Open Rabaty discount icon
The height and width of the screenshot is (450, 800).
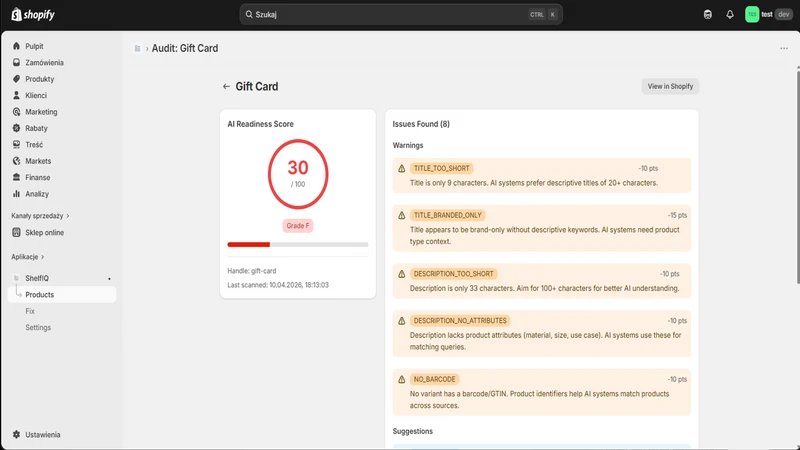pos(16,128)
